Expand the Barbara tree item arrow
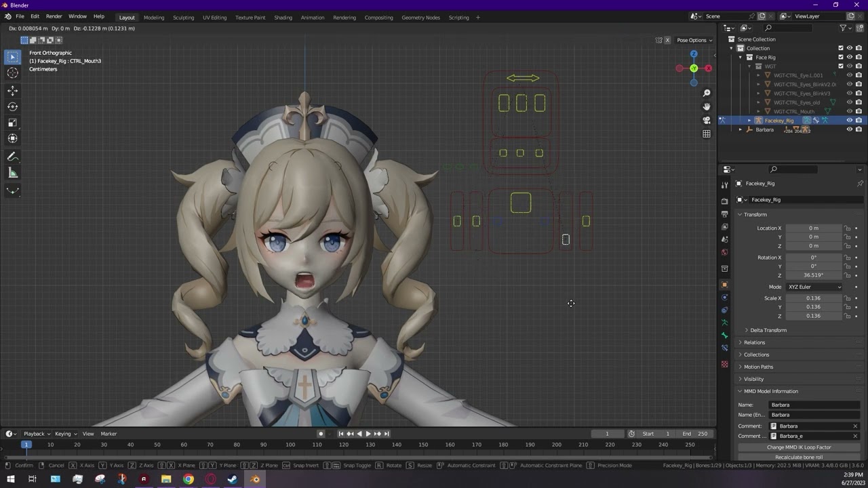868x488 pixels. [741, 129]
